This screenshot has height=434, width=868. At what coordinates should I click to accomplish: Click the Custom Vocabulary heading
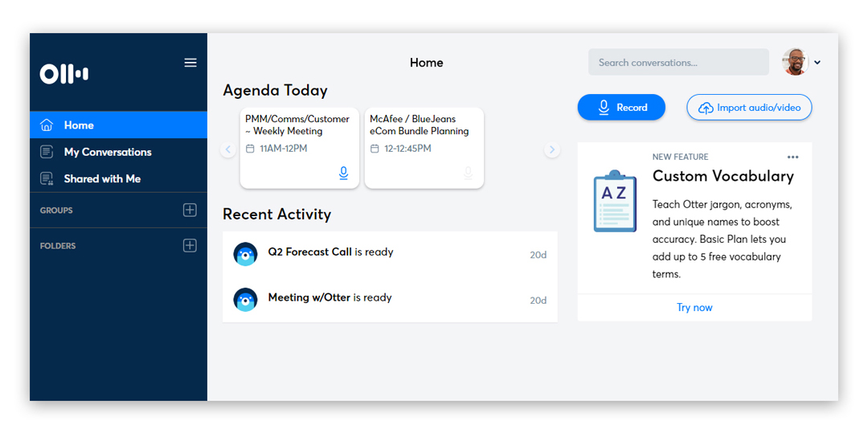[723, 177]
